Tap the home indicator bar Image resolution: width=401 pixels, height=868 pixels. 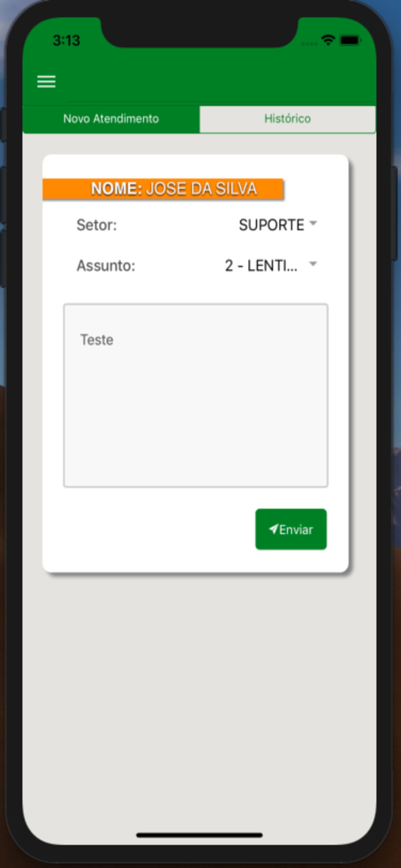199,835
